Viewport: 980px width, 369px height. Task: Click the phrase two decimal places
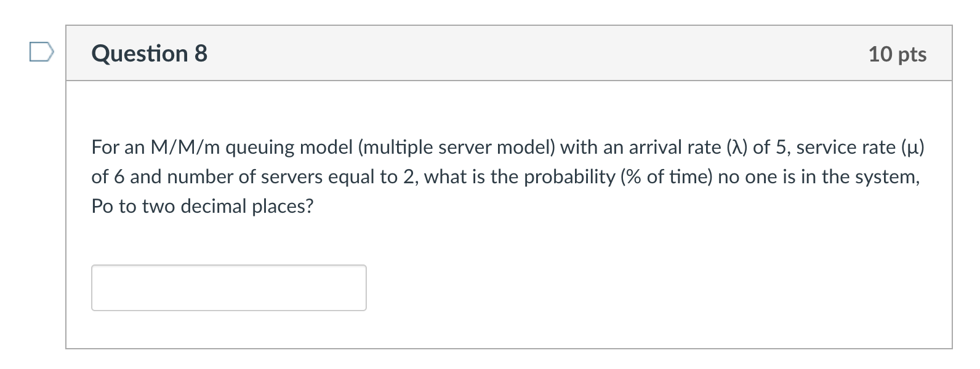pyautogui.click(x=227, y=206)
